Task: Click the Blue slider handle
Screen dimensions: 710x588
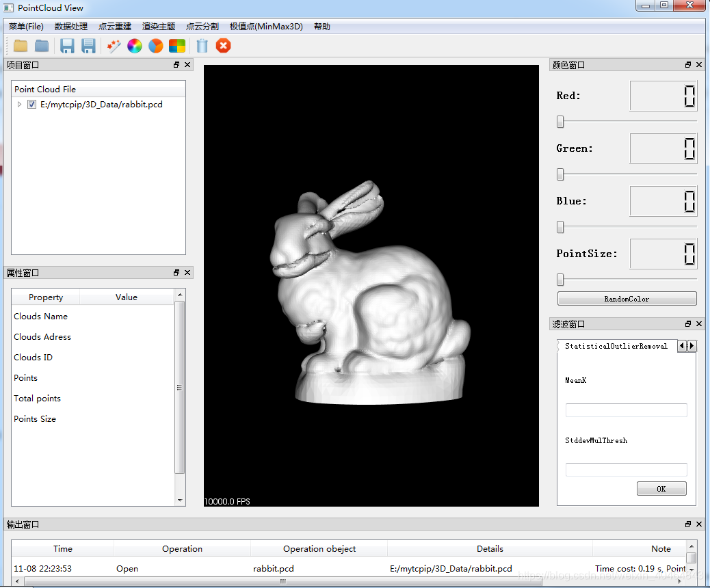Action: [x=560, y=227]
